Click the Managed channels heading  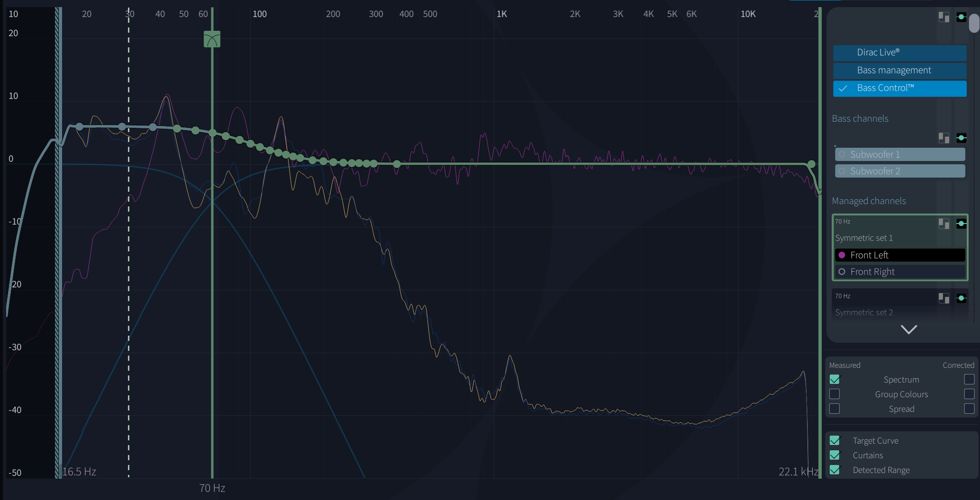pos(869,201)
